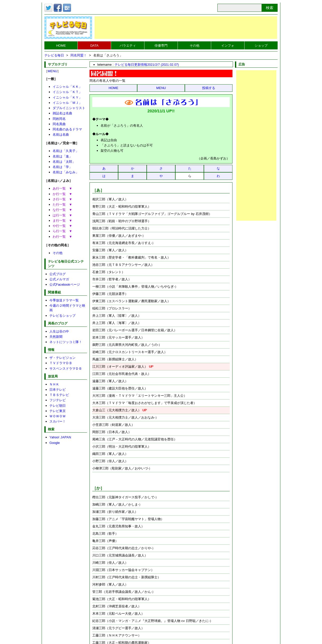The image size is (322, 644).
Task: Open the Google search link
Action: [54, 443]
